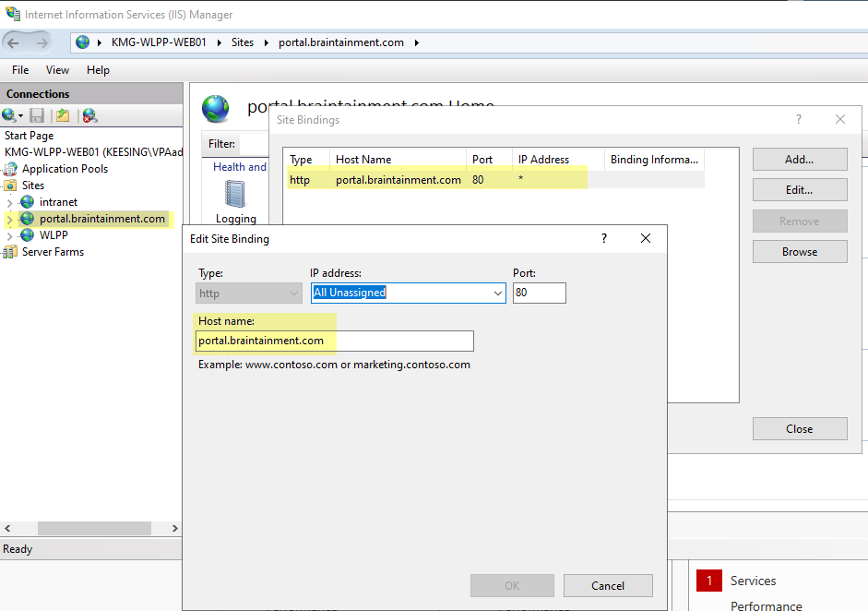Select the Application Pools node icon

coord(11,169)
